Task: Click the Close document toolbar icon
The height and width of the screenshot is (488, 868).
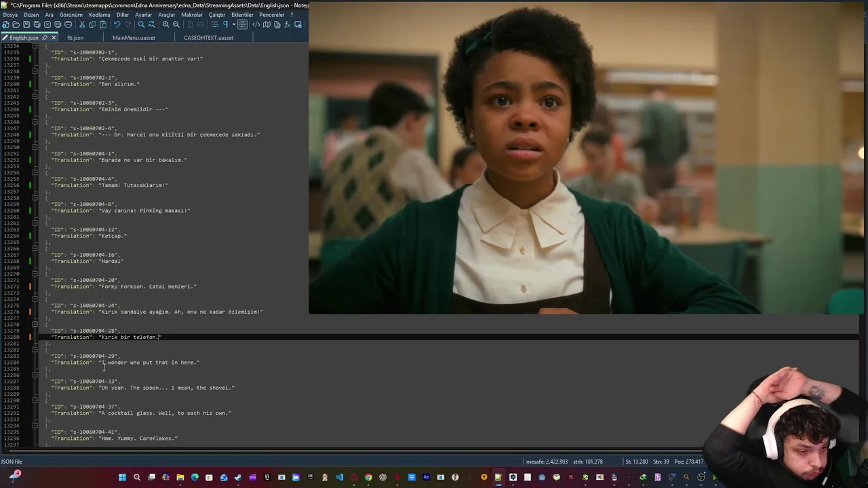Action: pos(47,24)
